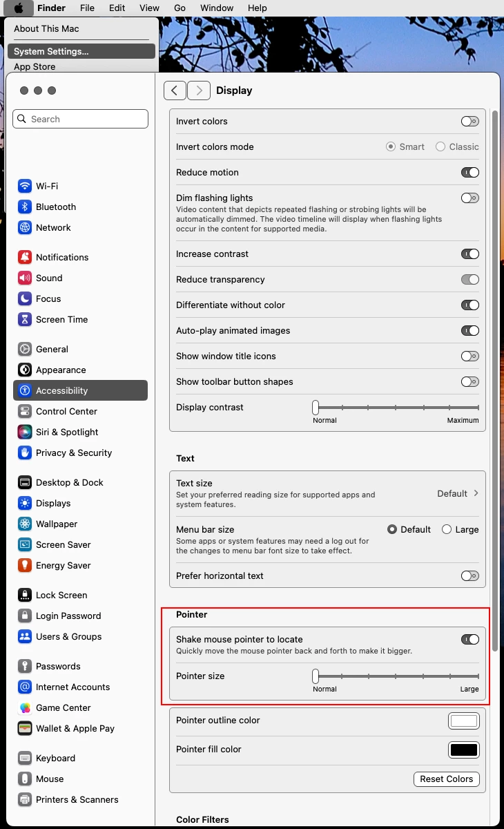Open the Passwords key icon

coord(25,666)
